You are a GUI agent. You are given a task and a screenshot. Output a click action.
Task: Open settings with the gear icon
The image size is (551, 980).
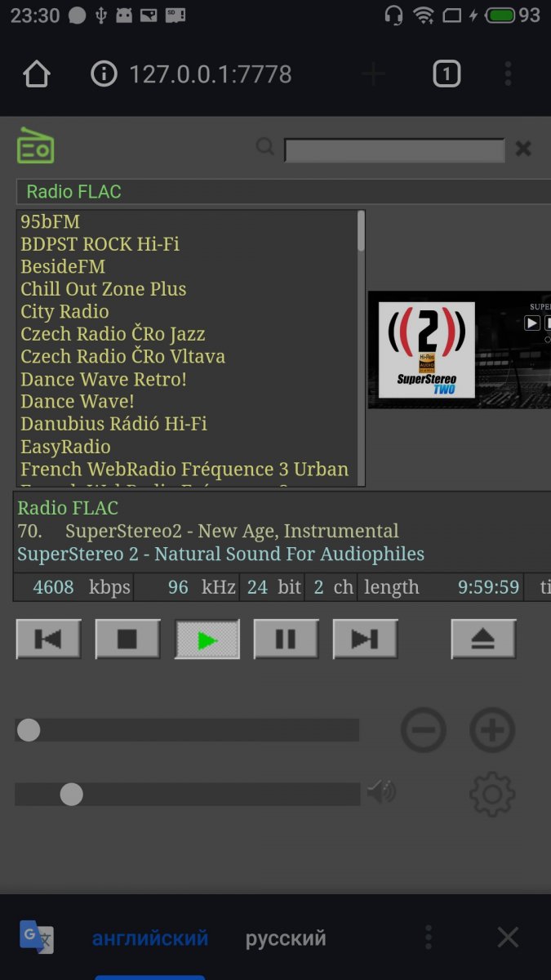tap(492, 793)
